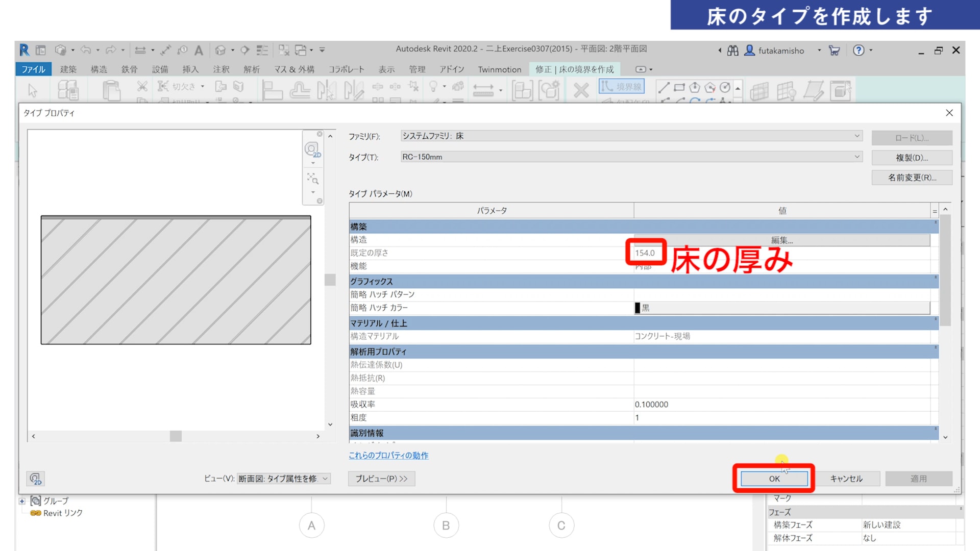
Task: Click the Text tool in quick access toolbar
Action: tap(199, 50)
